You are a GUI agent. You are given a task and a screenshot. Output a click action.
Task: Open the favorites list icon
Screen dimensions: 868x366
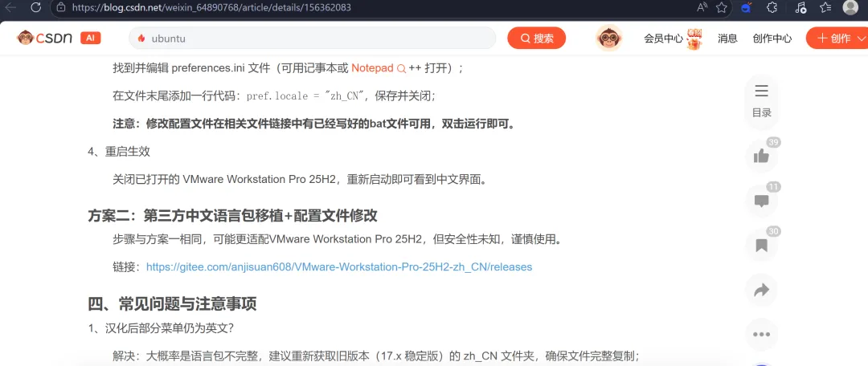pos(825,7)
